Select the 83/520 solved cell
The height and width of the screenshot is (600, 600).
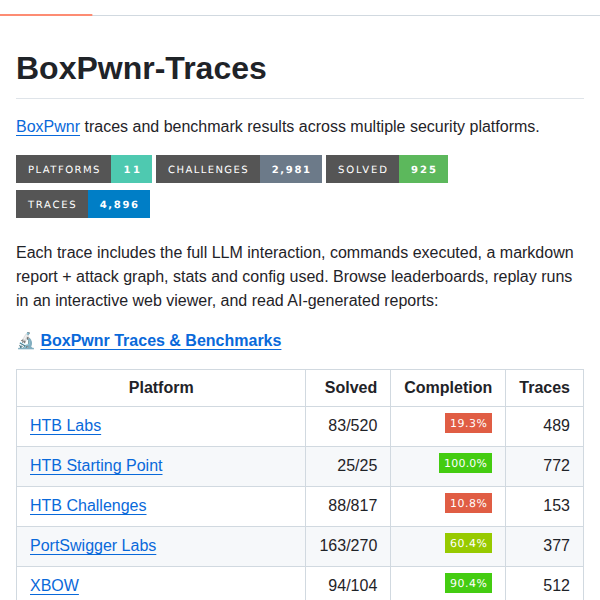pyautogui.click(x=348, y=426)
